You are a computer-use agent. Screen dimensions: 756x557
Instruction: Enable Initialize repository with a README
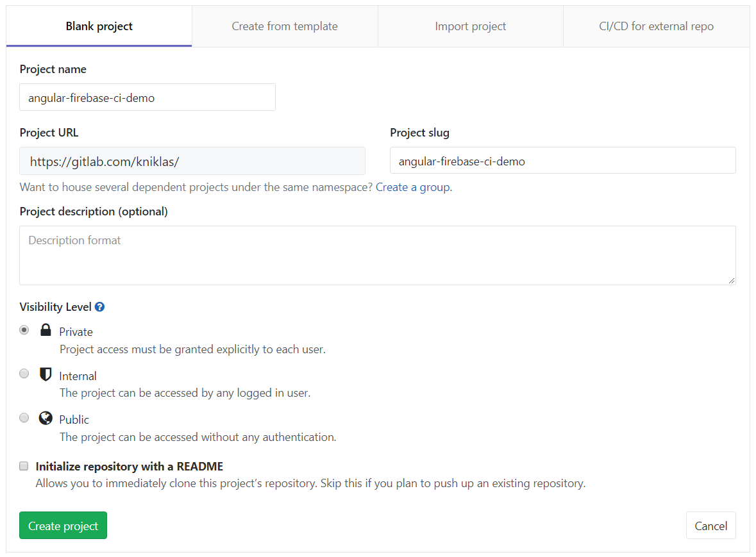[24, 466]
